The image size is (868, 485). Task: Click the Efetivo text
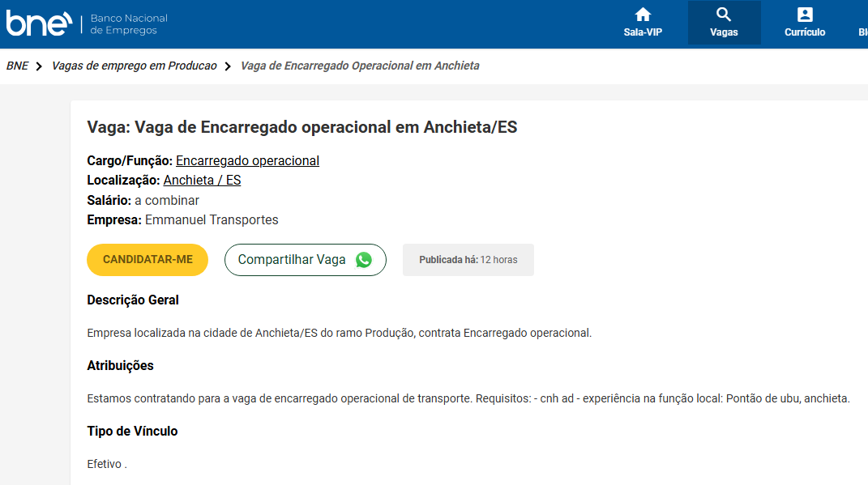(107, 464)
